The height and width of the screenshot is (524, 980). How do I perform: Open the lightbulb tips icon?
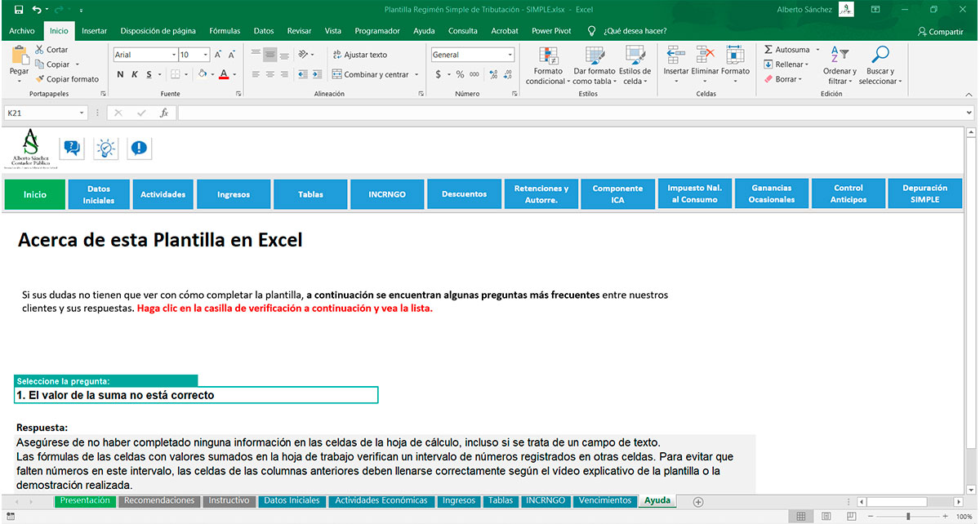(x=105, y=148)
